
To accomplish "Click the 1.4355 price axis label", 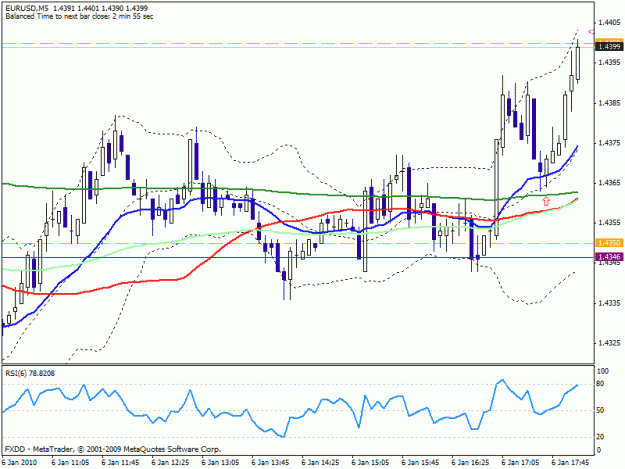I will [609, 223].
